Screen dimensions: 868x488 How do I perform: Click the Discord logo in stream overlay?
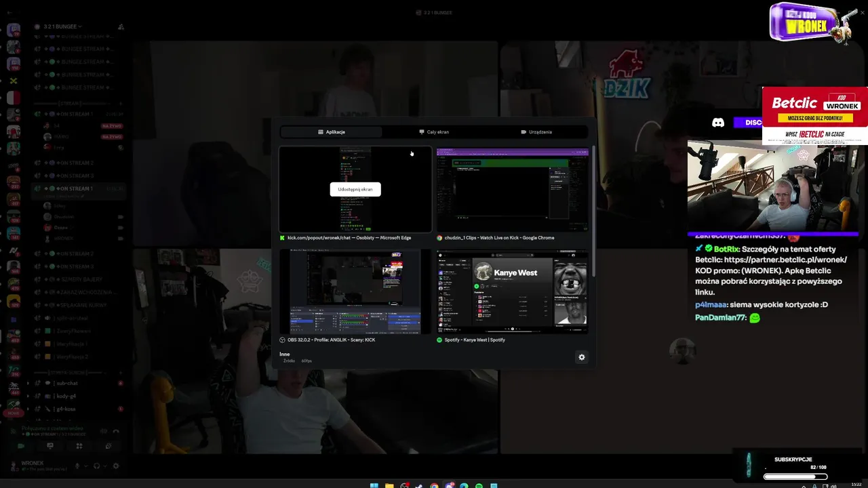(x=718, y=123)
